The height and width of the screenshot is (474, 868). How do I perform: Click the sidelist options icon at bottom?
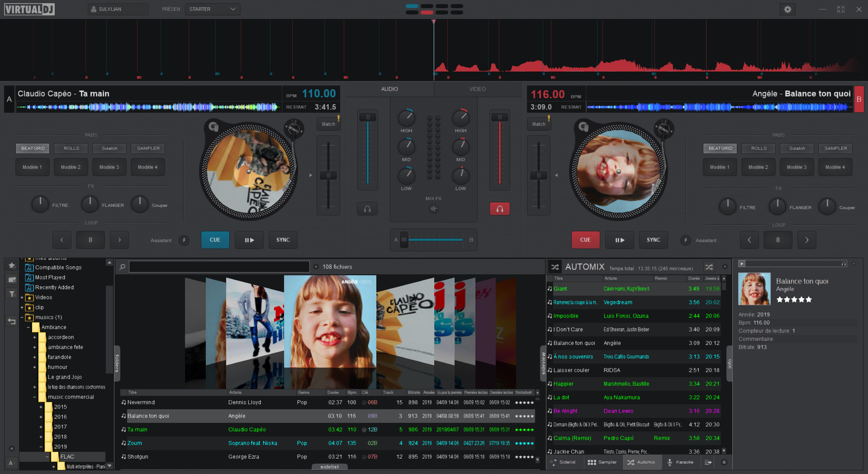[708, 462]
